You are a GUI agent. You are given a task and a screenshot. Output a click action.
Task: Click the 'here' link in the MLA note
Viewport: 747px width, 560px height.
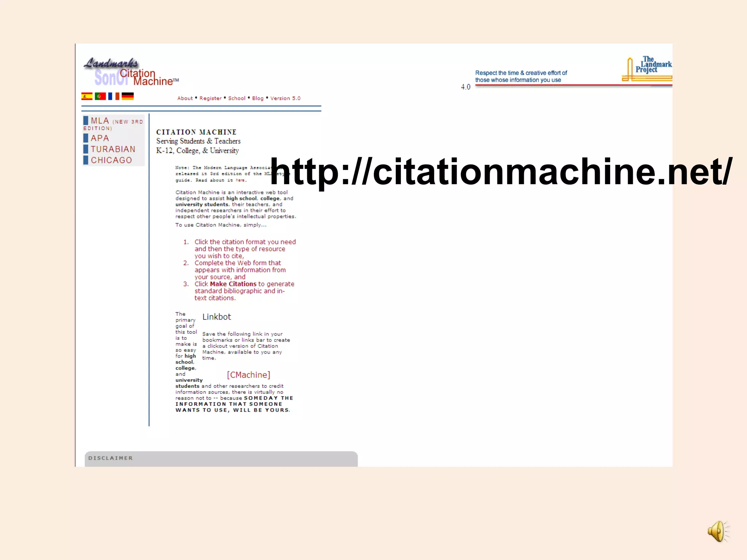(240, 180)
